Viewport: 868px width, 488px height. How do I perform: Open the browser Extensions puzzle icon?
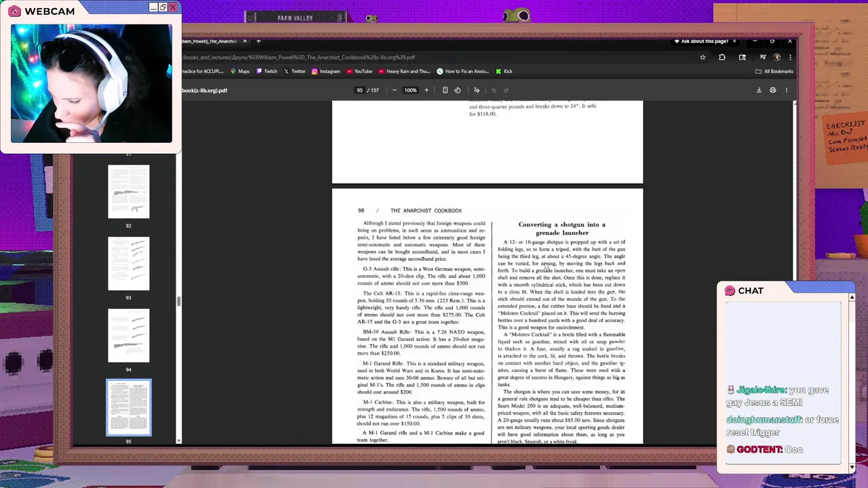tap(722, 57)
